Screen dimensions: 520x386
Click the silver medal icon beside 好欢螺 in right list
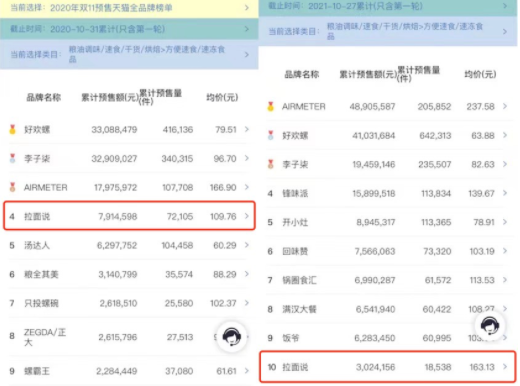coord(271,135)
